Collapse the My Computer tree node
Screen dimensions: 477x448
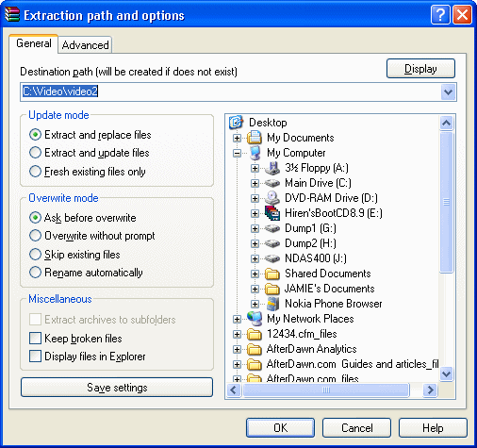[x=238, y=153]
